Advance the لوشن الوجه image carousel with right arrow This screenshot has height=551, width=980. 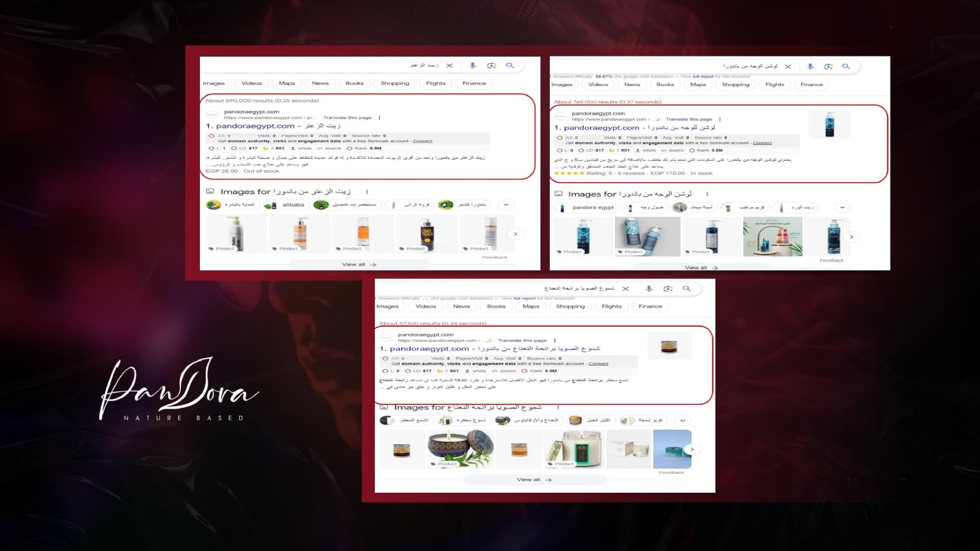[852, 237]
